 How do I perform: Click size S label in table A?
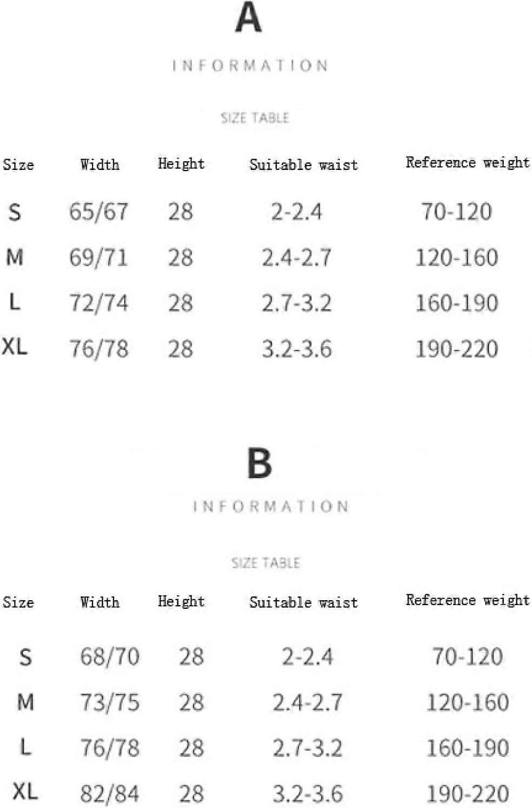tap(15, 212)
